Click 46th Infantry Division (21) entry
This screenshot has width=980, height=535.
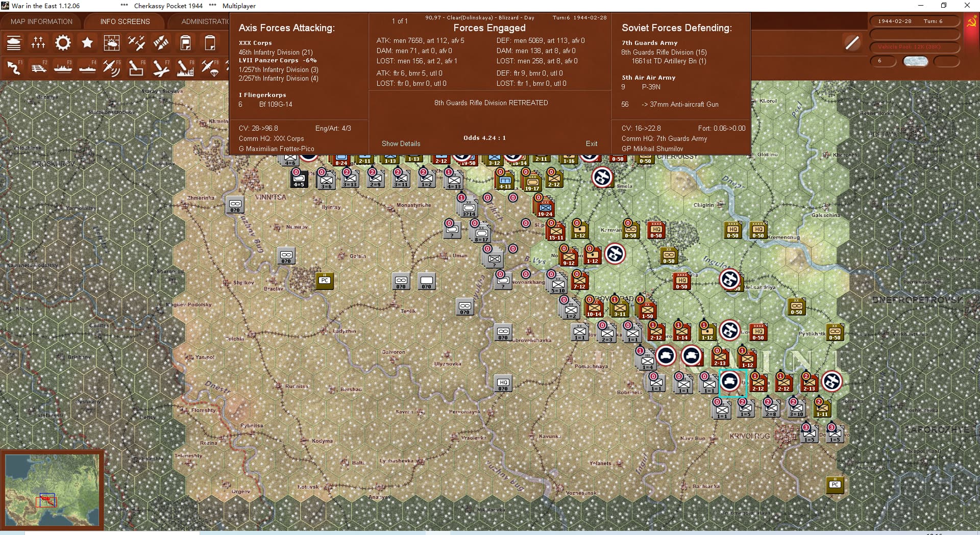pyautogui.click(x=276, y=52)
